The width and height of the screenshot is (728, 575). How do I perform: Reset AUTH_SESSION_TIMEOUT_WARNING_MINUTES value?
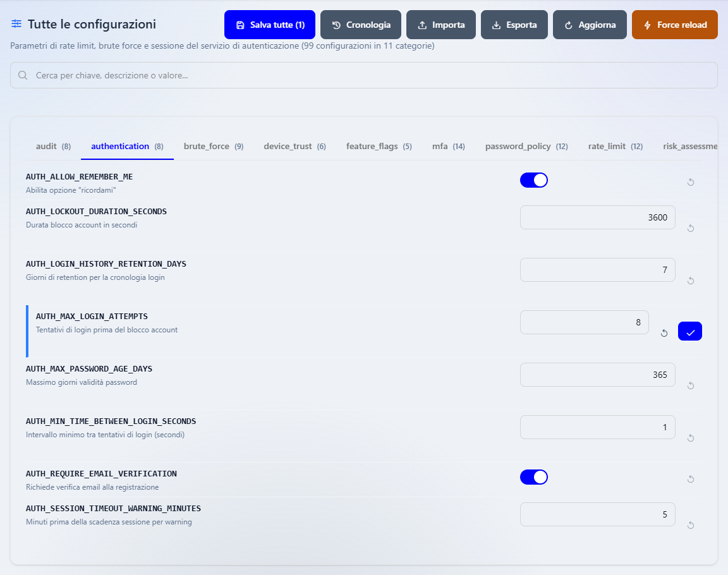pyautogui.click(x=690, y=525)
